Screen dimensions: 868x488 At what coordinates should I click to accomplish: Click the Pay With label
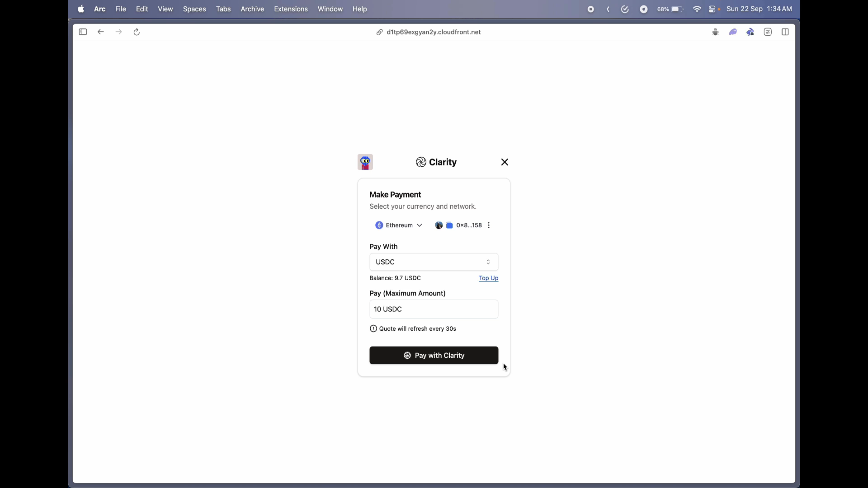point(383,247)
